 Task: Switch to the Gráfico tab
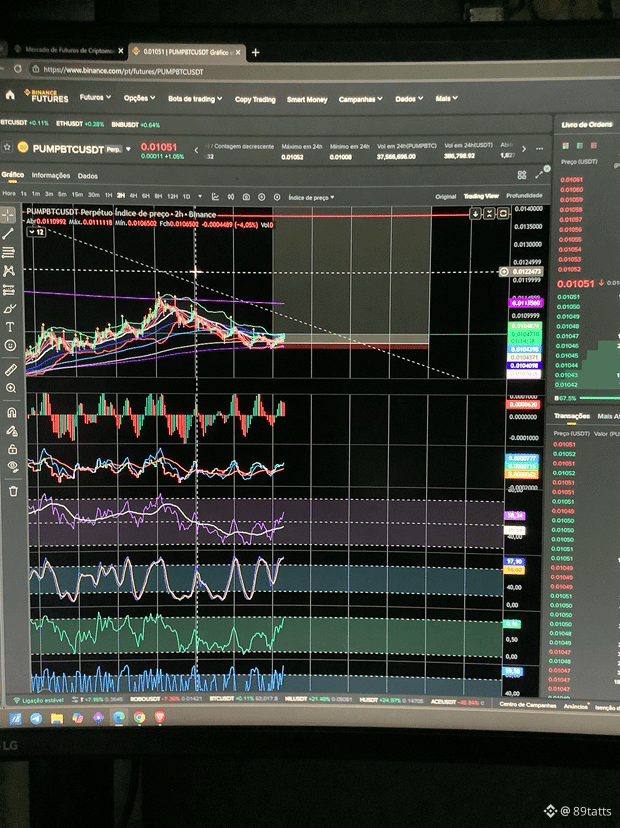tap(12, 174)
